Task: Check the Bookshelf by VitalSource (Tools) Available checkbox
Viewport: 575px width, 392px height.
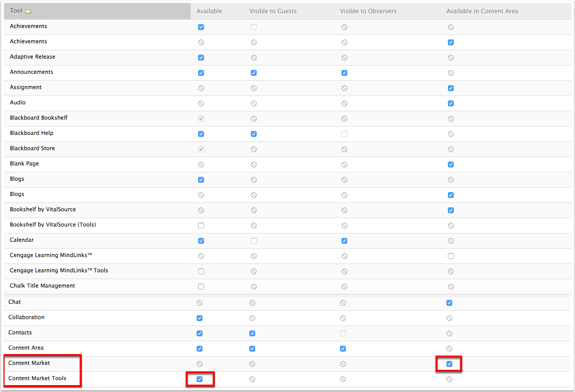Action: pyautogui.click(x=201, y=226)
